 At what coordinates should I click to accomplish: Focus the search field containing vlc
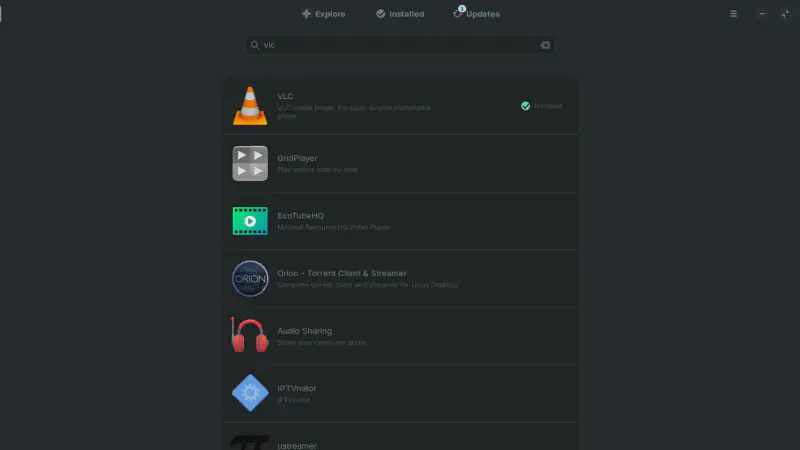tap(399, 45)
